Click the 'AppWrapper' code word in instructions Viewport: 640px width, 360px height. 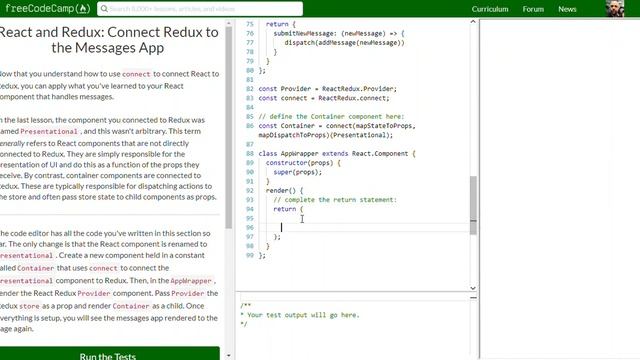(x=191, y=281)
